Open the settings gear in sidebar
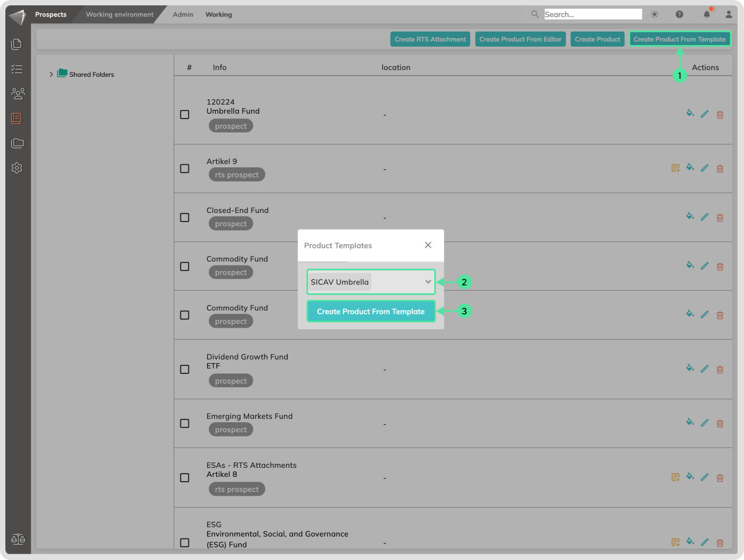This screenshot has width=744, height=560. [x=17, y=168]
